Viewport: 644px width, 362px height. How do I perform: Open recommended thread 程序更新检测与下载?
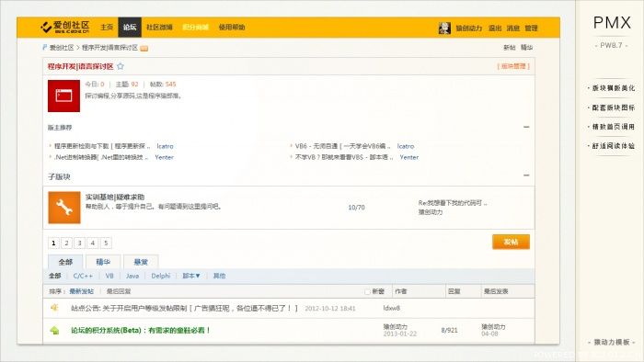point(103,146)
